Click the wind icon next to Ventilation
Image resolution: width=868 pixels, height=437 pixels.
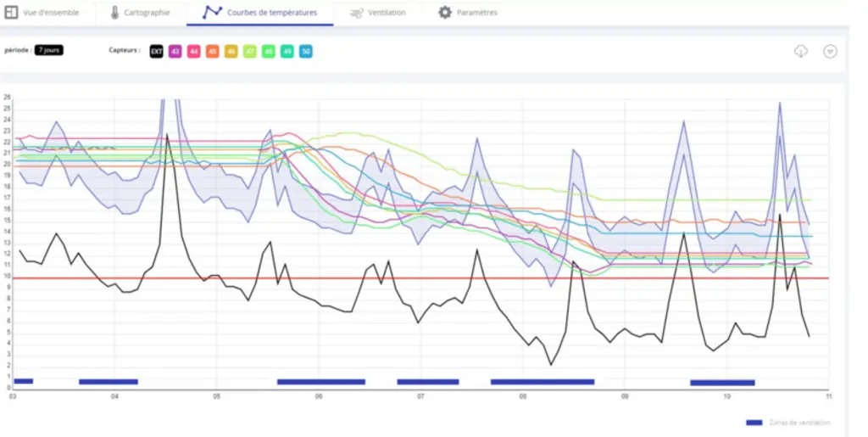coord(357,13)
